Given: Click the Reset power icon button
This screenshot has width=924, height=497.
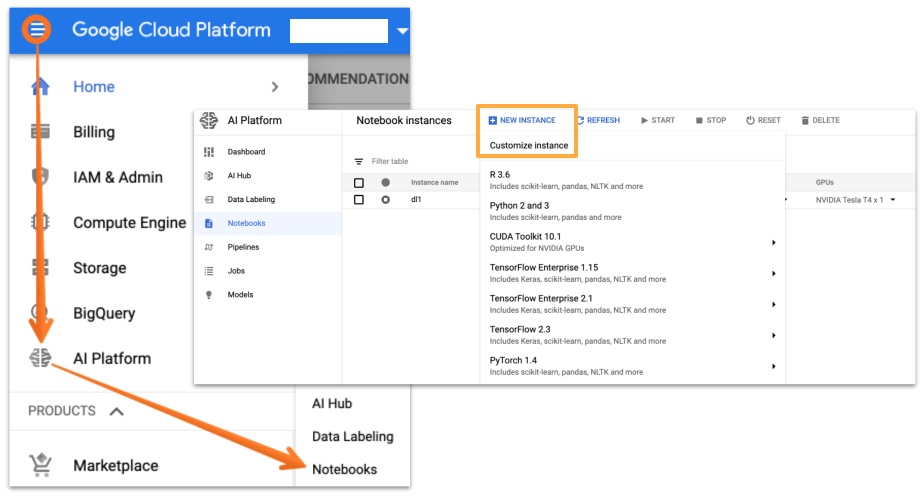Looking at the screenshot, I should [763, 120].
